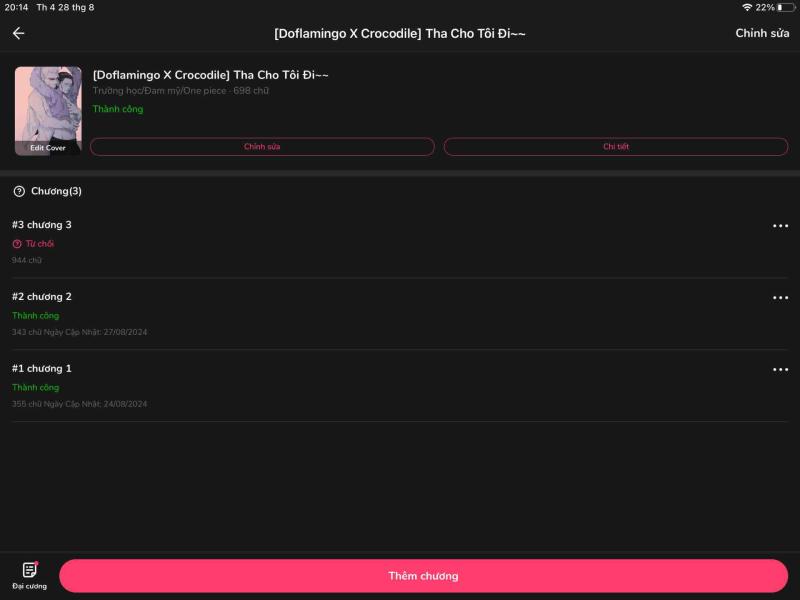The image size is (800, 600).
Task: Open the #1 chương 1 entry
Action: pyautogui.click(x=42, y=369)
